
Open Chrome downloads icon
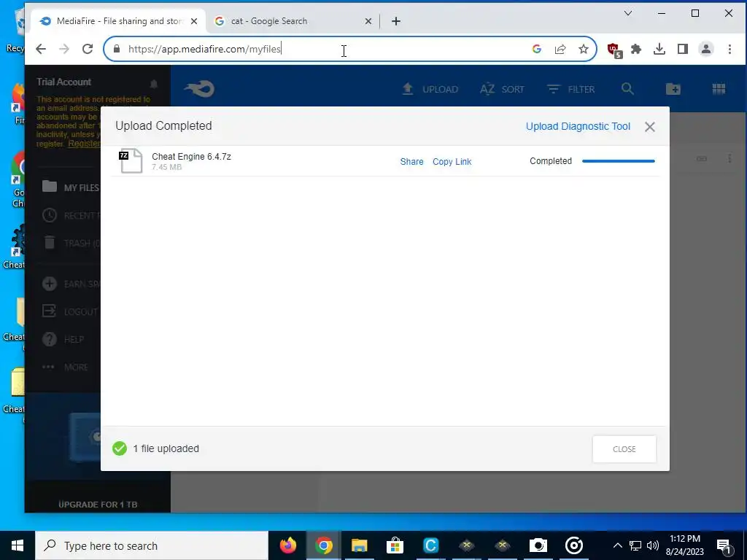click(x=659, y=49)
